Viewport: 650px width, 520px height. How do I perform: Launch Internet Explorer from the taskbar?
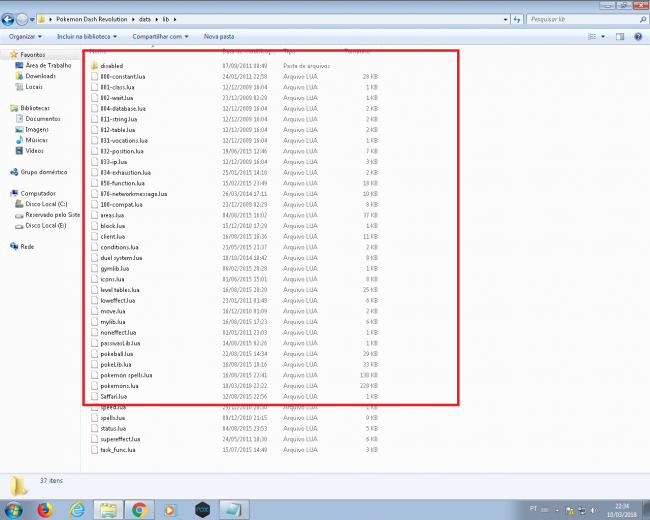point(77,510)
